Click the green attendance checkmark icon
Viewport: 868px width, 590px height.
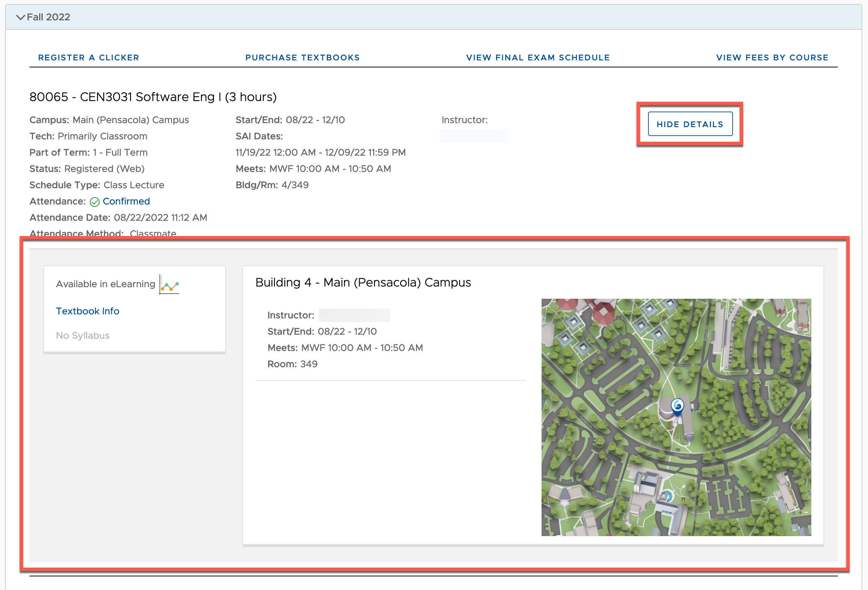(x=94, y=202)
